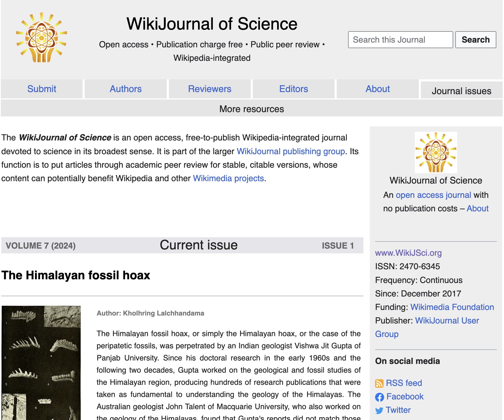Click the sidebar WikiJournal of Science caption
Image resolution: width=504 pixels, height=420 pixels.
tap(436, 180)
